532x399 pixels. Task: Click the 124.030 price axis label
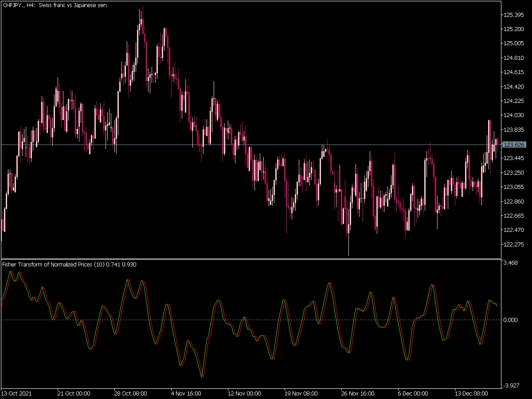click(x=514, y=115)
